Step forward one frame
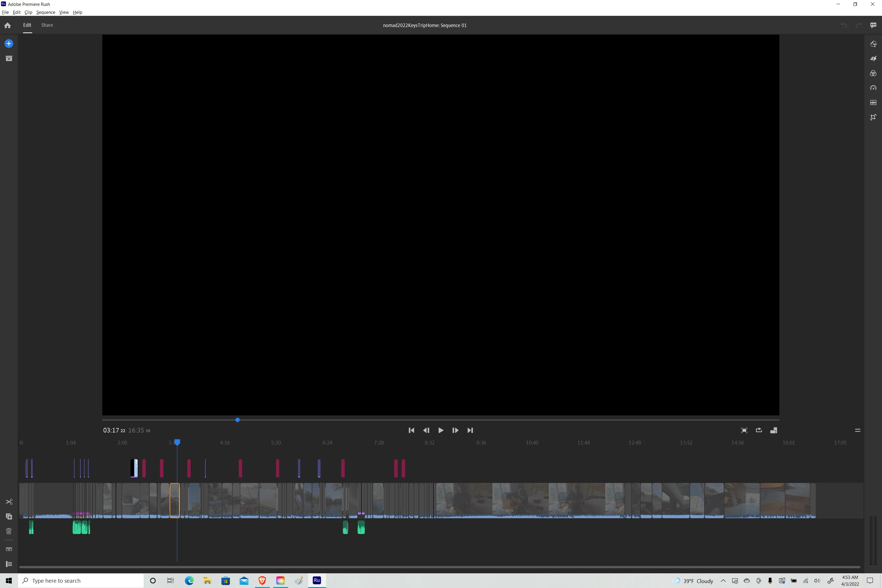The height and width of the screenshot is (588, 882). (x=455, y=430)
